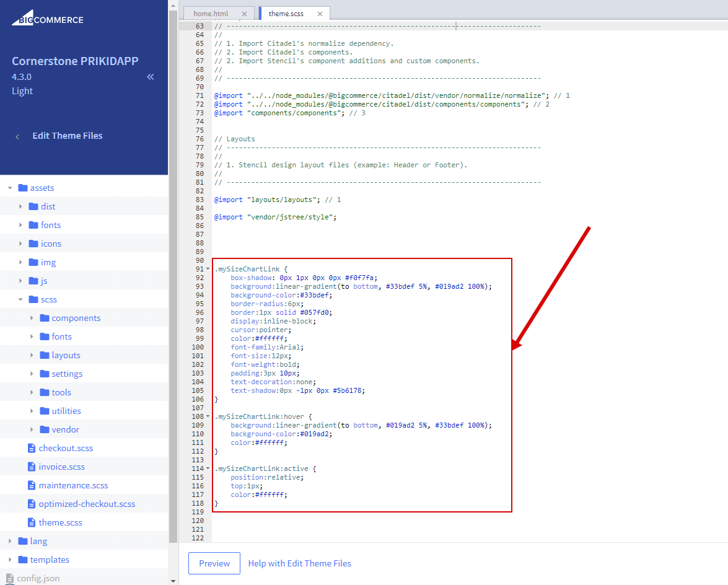The height and width of the screenshot is (585, 728).
Task: Click the 'position:relative;' code line
Action: point(267,477)
